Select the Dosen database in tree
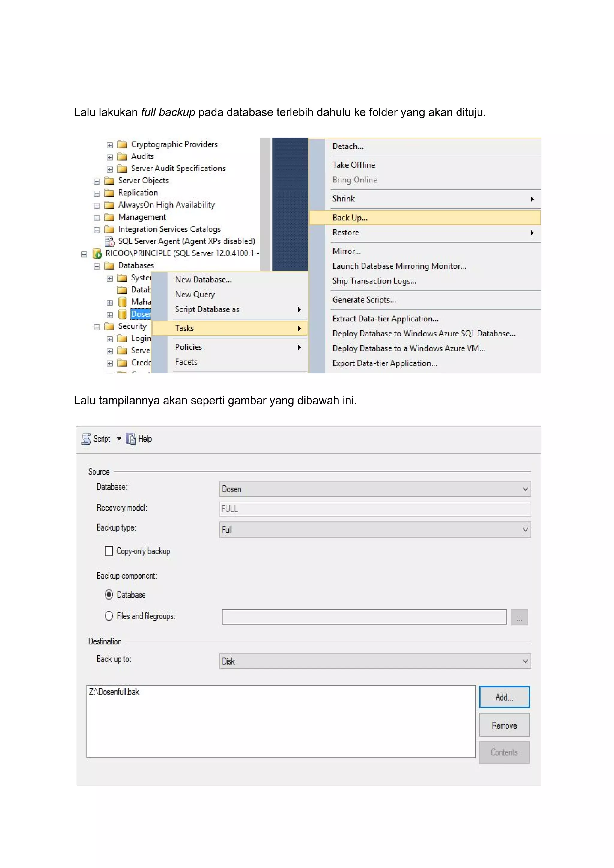614x868 pixels. tap(140, 314)
